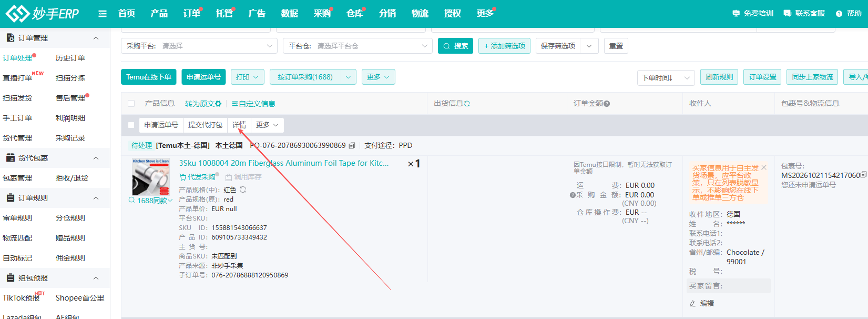
Task: Click the 自定义信息 list icon link
Action: pyautogui.click(x=253, y=104)
